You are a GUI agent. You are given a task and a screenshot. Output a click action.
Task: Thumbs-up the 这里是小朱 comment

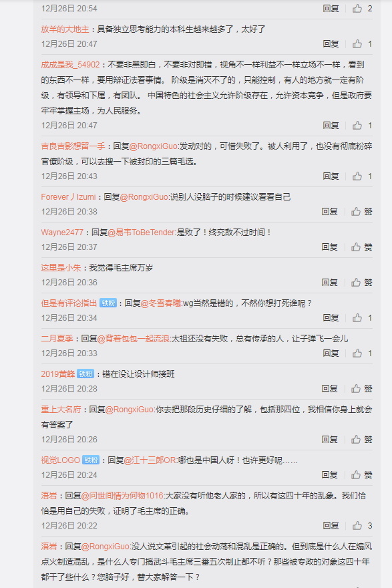tap(356, 283)
